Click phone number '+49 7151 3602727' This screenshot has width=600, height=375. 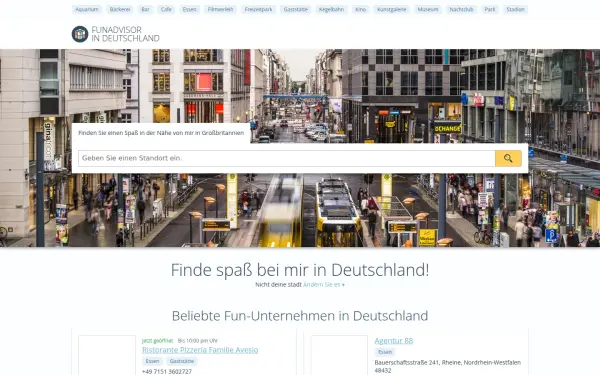[167, 372]
